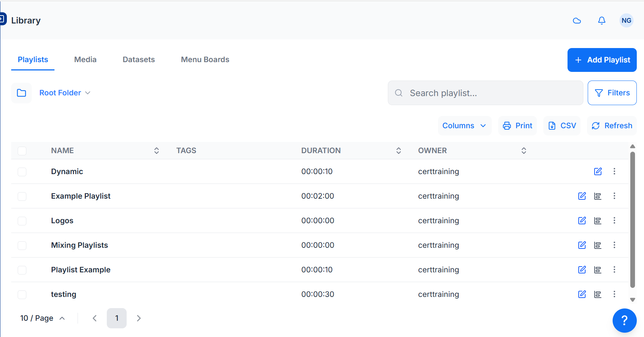
Task: Open the NG user avatar menu
Action: coord(626,21)
